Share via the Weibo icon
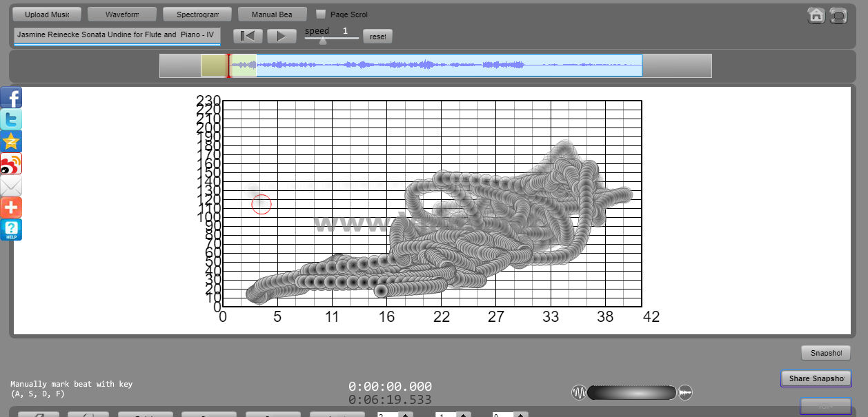The image size is (868, 417). (11, 163)
